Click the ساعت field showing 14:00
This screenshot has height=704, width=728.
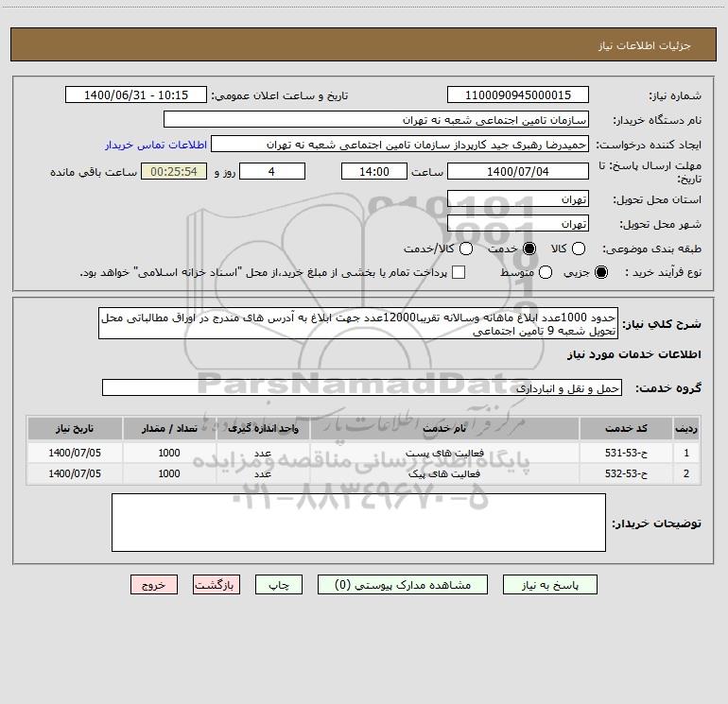(374, 172)
